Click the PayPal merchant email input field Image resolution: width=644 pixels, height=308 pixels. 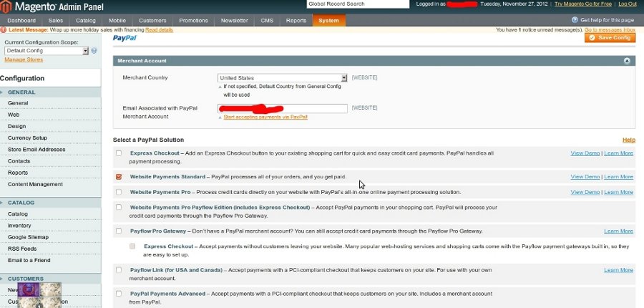[x=283, y=109]
